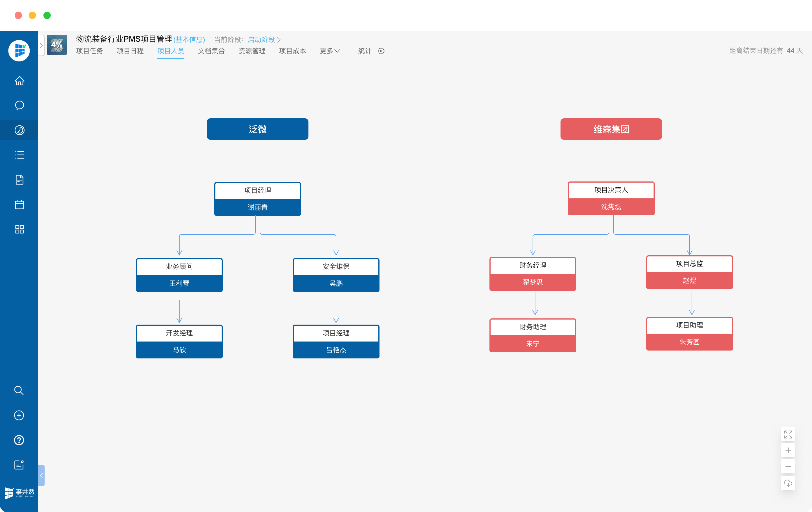Expand the 更多 dropdown menu
Image resolution: width=812 pixels, height=512 pixels.
(330, 51)
